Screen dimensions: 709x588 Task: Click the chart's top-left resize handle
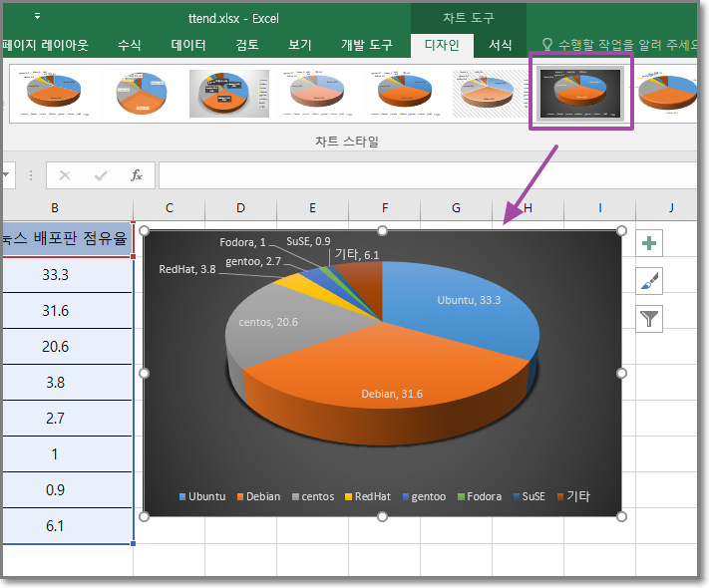tap(145, 231)
